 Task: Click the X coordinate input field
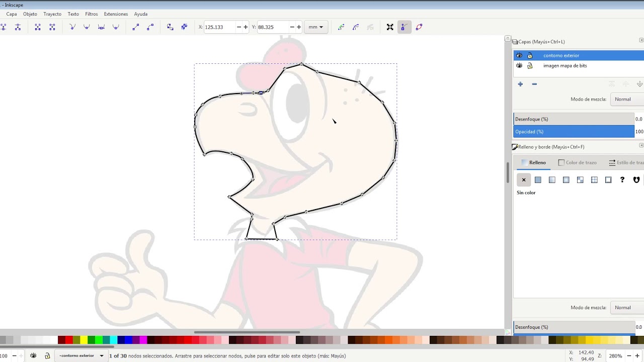coord(219,27)
